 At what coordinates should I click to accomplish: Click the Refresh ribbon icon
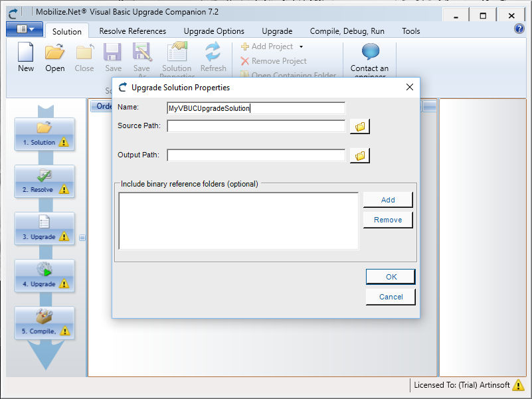pos(213,57)
